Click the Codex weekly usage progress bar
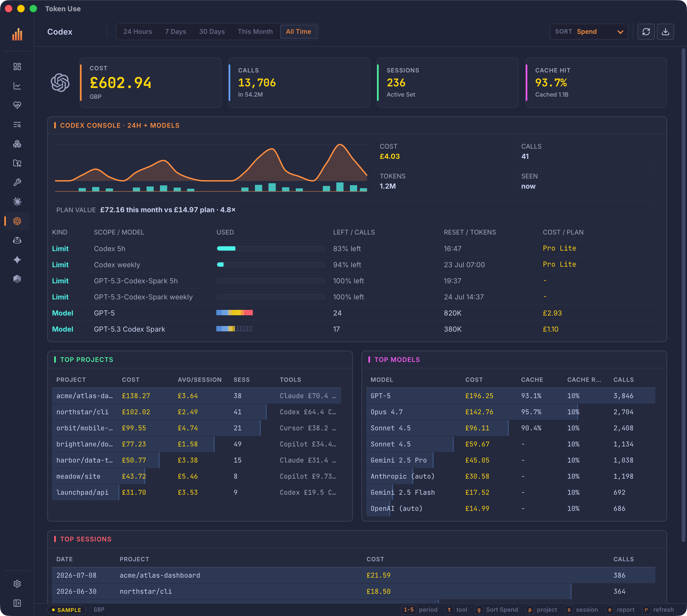This screenshot has height=616, width=687. (271, 265)
